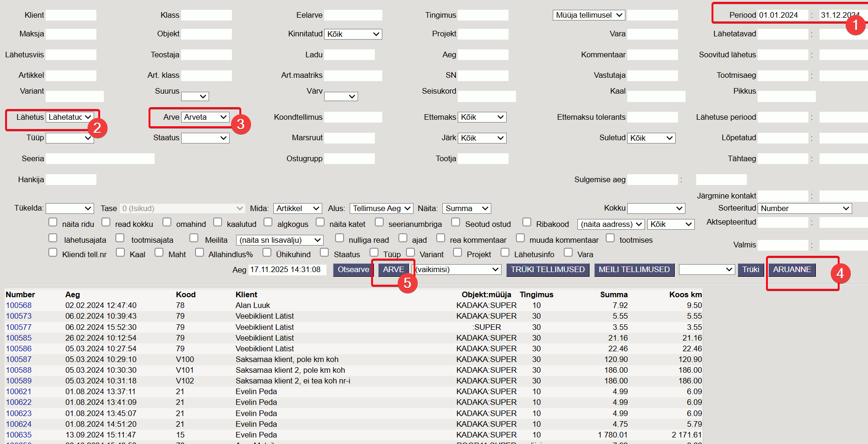Expand the Arve status dropdown
868x444 pixels.
point(205,117)
